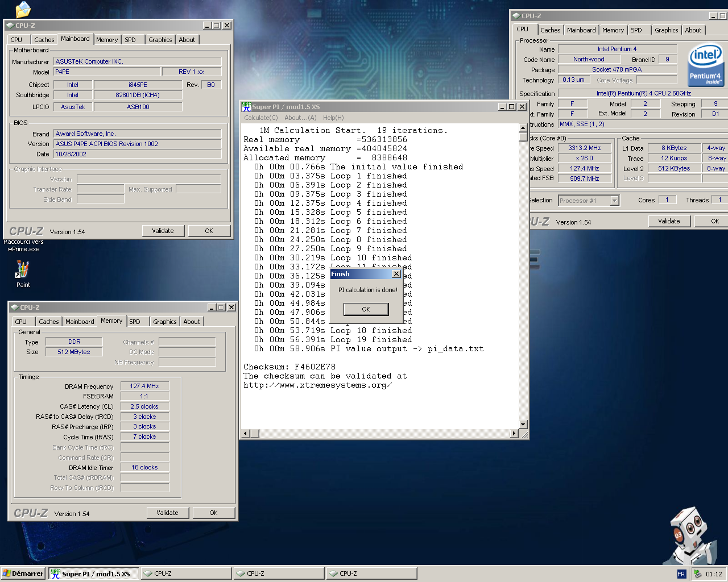Select CPU tab in Mainboard CPU-Z window
The image size is (728, 582).
point(16,40)
